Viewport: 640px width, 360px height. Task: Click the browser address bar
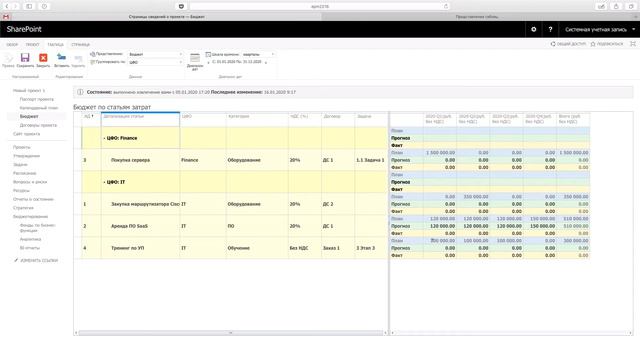[320, 6]
